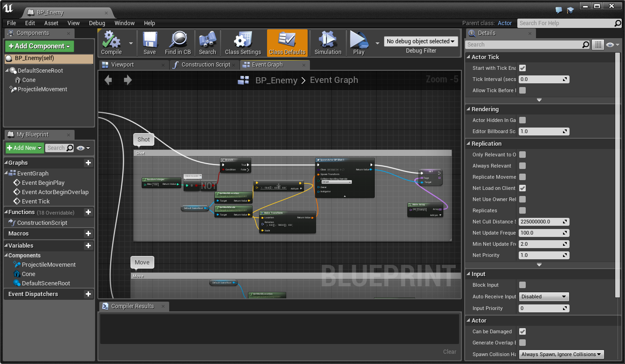Click the Actor parent class link
The height and width of the screenshot is (364, 625).
(505, 23)
